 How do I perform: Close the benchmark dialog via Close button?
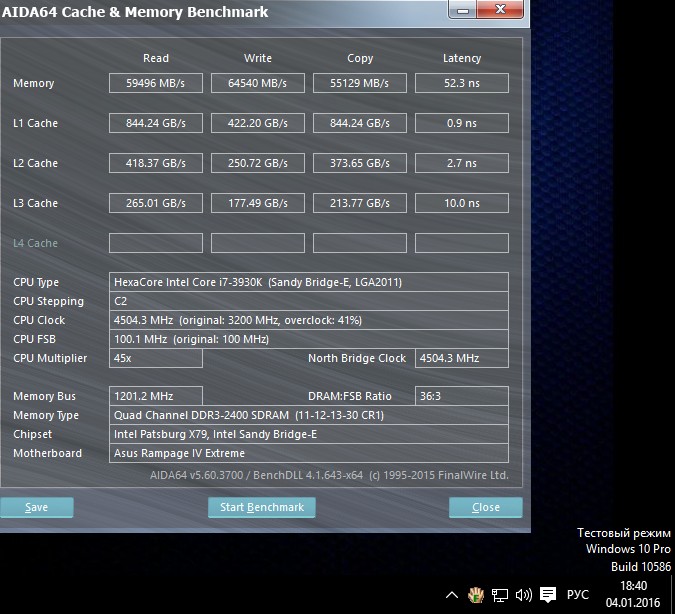pyautogui.click(x=486, y=507)
